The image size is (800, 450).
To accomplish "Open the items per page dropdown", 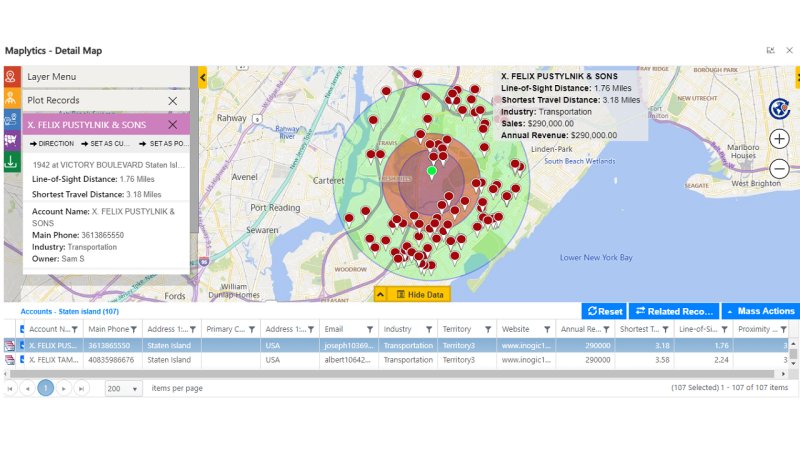I will [134, 388].
